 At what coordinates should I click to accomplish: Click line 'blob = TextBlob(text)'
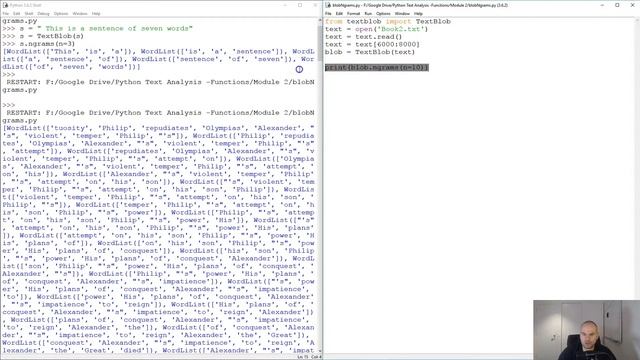pyautogui.click(x=370, y=52)
